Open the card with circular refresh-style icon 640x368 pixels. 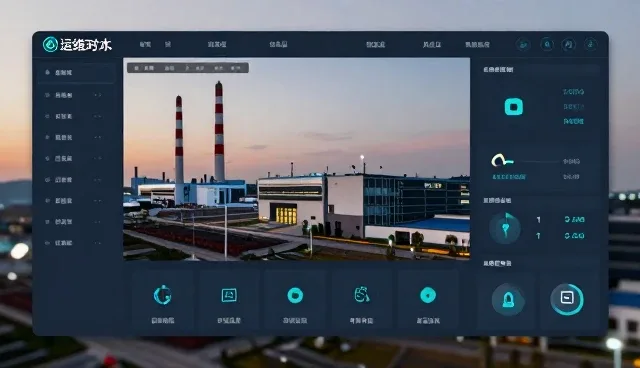pos(163,301)
